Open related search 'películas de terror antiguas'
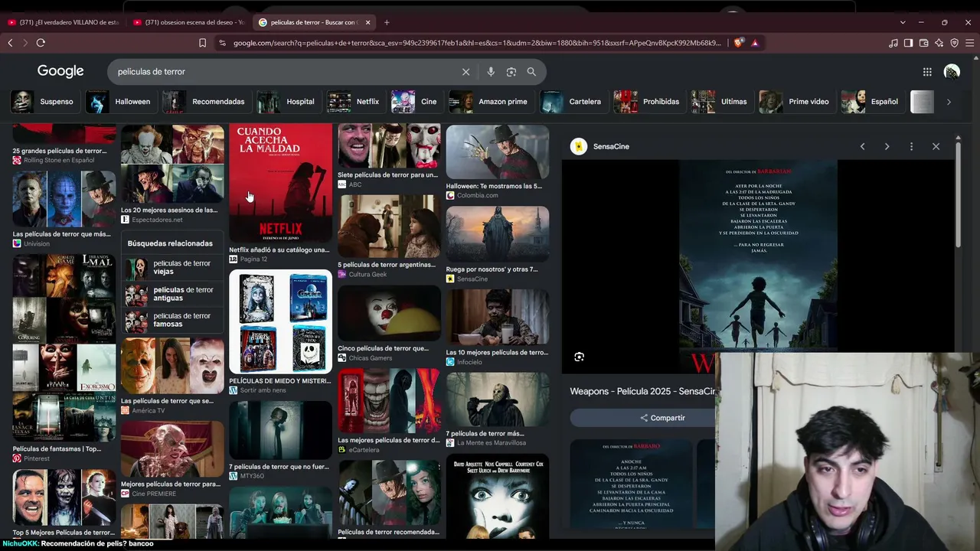The height and width of the screenshot is (551, 980). [173, 294]
